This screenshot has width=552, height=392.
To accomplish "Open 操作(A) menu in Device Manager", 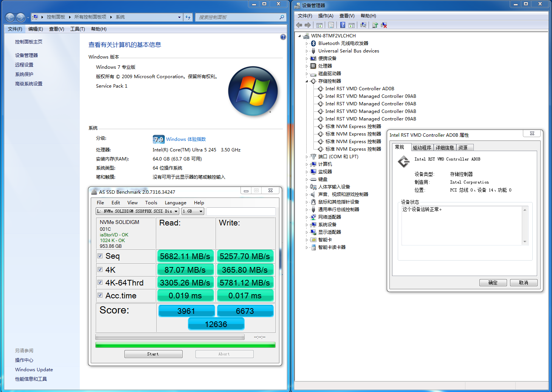I will pyautogui.click(x=326, y=16).
